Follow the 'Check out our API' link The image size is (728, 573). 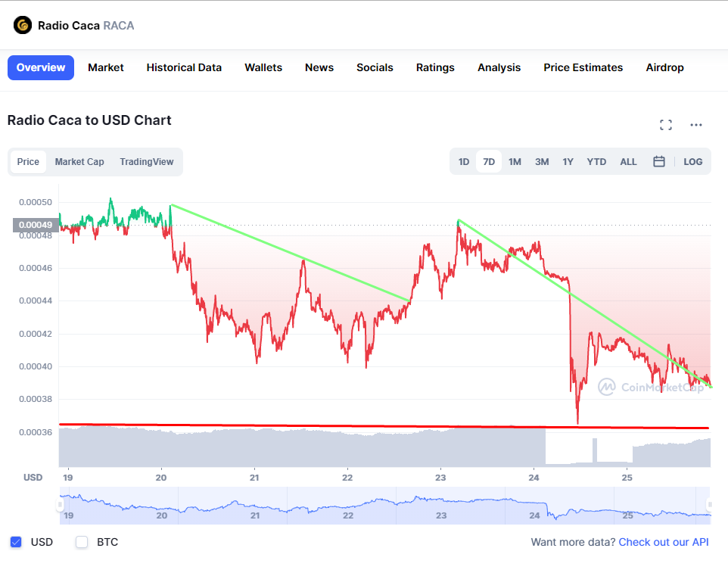tap(664, 542)
